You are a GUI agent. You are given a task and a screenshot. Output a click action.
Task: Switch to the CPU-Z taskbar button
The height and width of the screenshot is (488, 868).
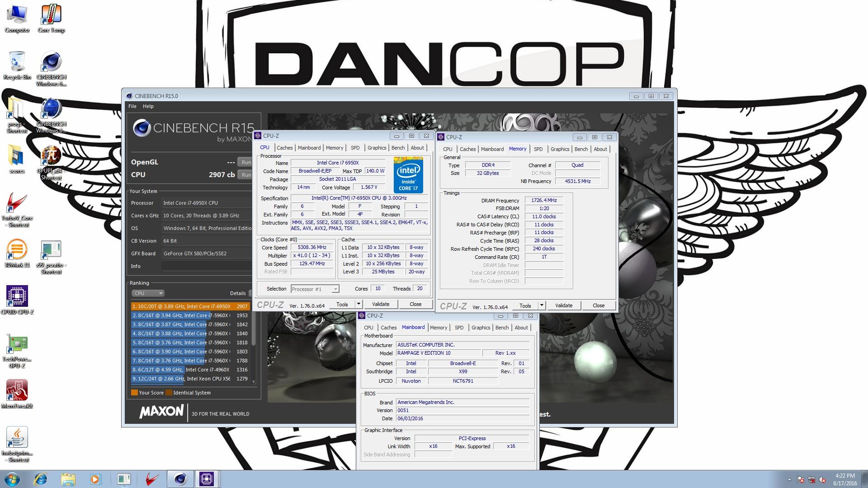(207, 479)
